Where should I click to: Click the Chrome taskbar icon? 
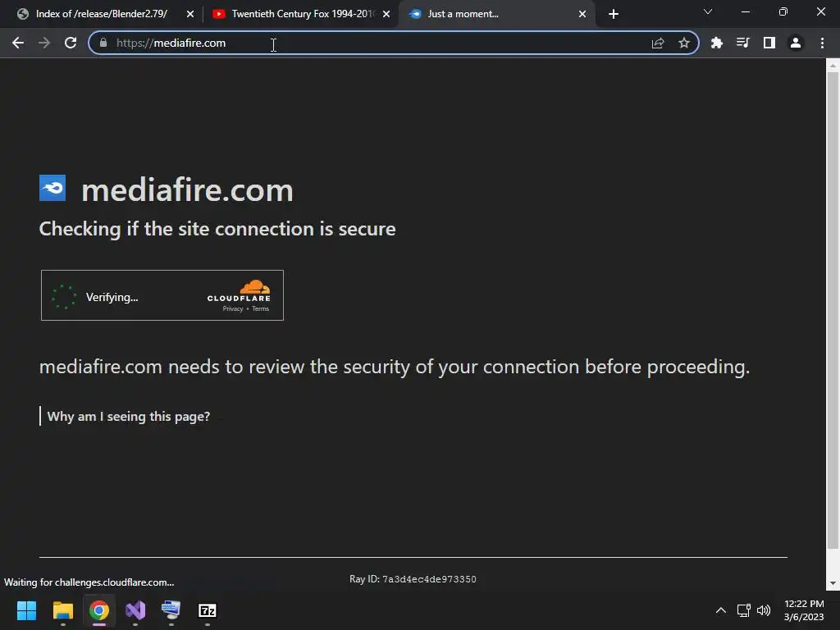99,610
